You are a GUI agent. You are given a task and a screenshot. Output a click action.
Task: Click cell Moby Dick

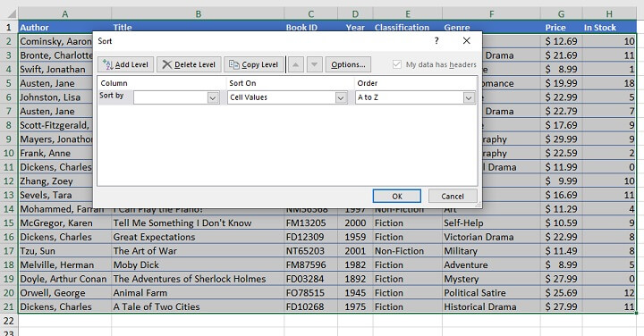click(x=198, y=265)
